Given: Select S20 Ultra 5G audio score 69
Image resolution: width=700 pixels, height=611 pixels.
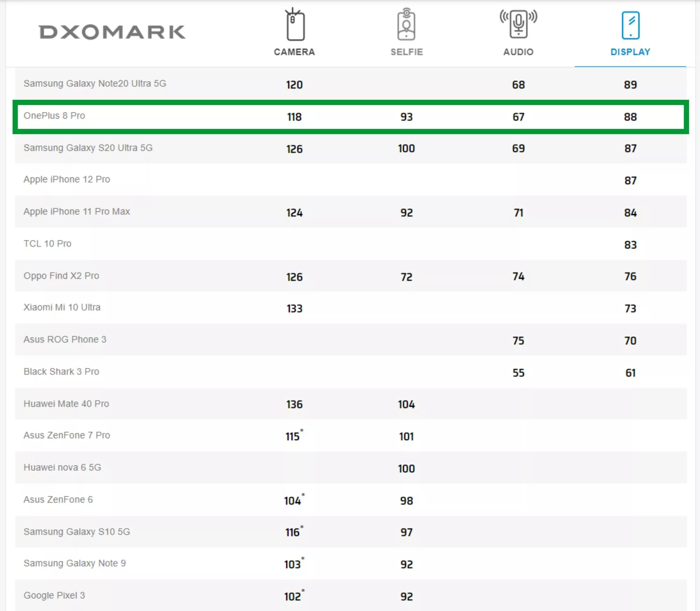Looking at the screenshot, I should click(518, 149).
